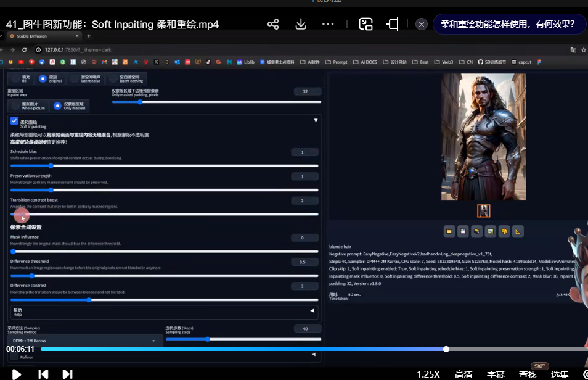The height and width of the screenshot is (380, 588).
Task: Reload the browser page
Action: pyautogui.click(x=25, y=50)
